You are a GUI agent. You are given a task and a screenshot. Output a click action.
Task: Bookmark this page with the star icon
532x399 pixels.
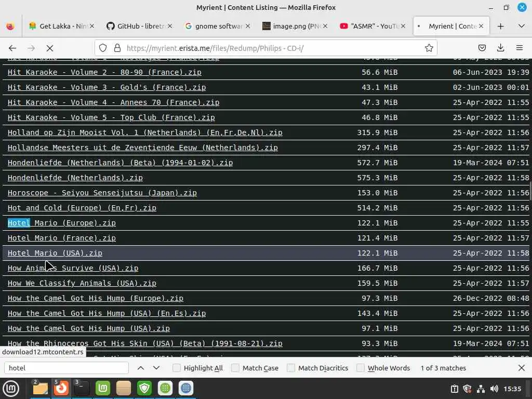coord(429,48)
